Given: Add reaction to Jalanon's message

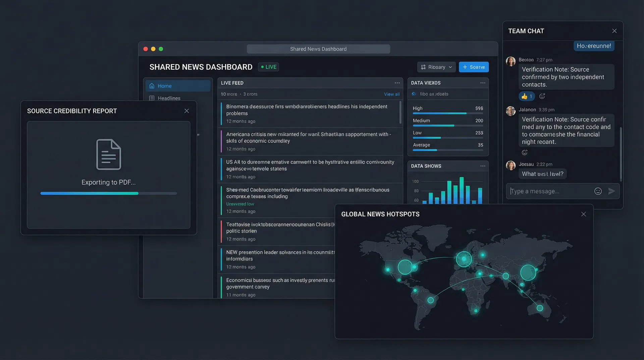Looking at the screenshot, I should tap(525, 152).
